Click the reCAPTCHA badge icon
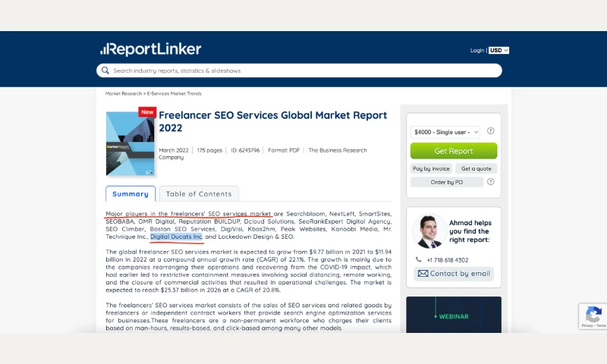The height and width of the screenshot is (364, 607). click(x=593, y=314)
